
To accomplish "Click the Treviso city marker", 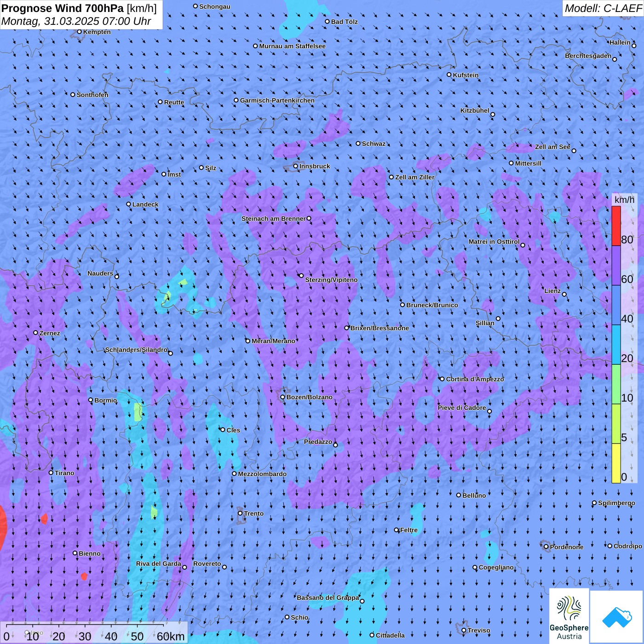I will tap(464, 631).
